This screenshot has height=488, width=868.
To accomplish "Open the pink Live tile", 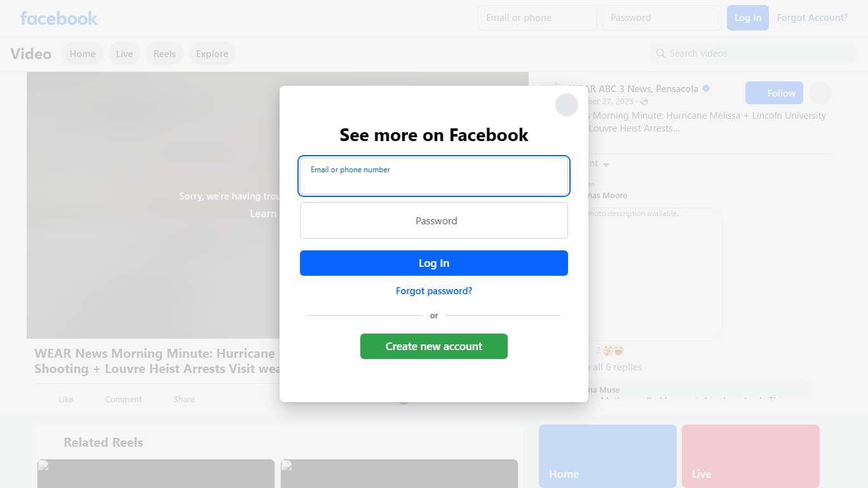I will (750, 456).
